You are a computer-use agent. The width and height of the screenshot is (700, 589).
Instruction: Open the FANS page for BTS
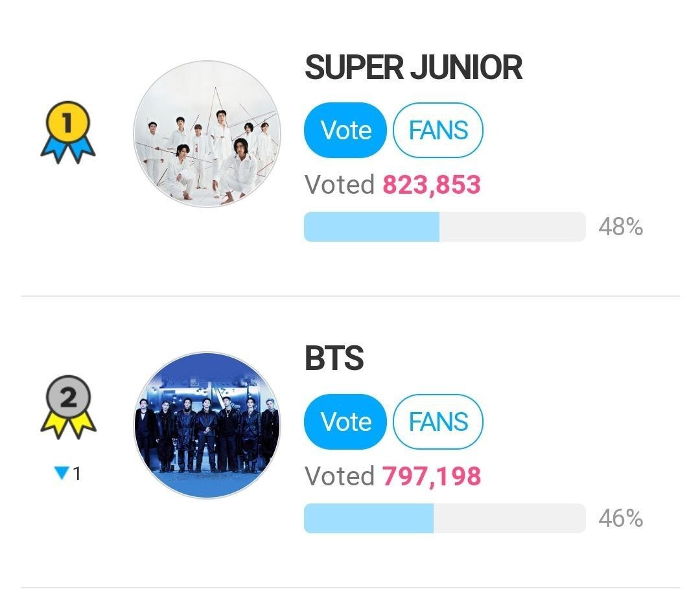click(438, 421)
